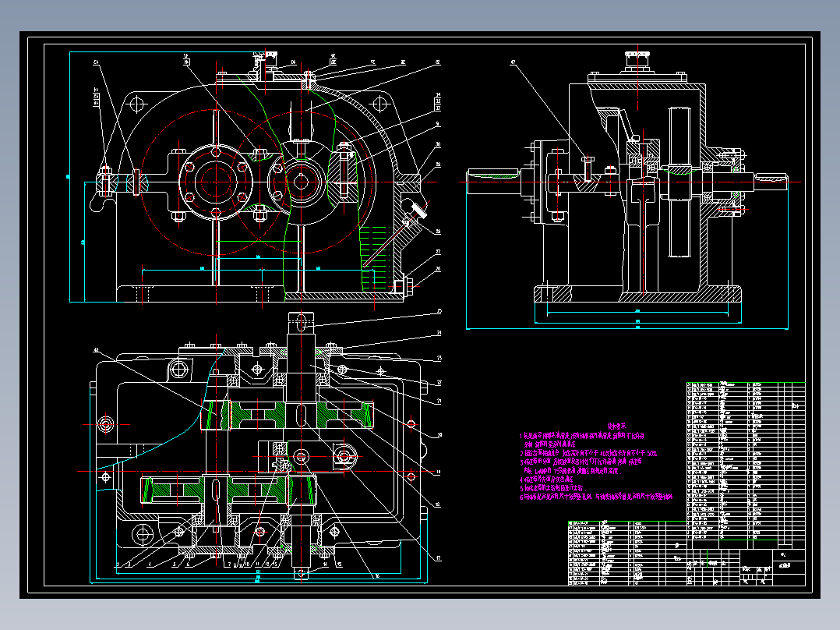The image size is (840, 630).
Task: Pick the center of the large bolted flange in front view
Action: click(216, 182)
